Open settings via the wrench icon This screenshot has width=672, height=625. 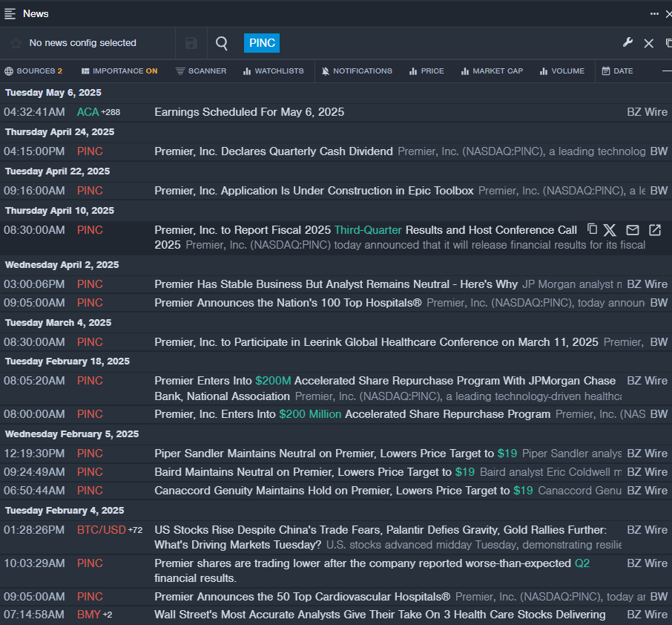tap(627, 42)
